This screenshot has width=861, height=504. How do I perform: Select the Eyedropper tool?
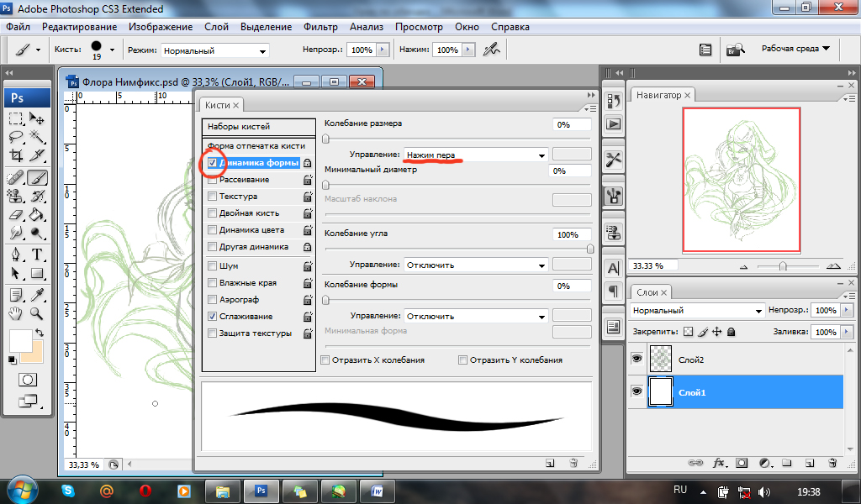click(37, 294)
